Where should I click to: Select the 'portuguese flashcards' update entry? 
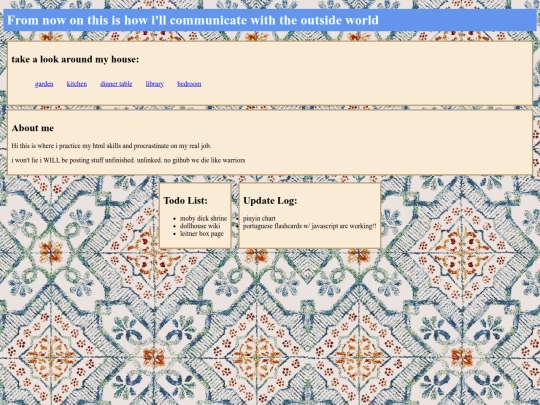tap(310, 226)
